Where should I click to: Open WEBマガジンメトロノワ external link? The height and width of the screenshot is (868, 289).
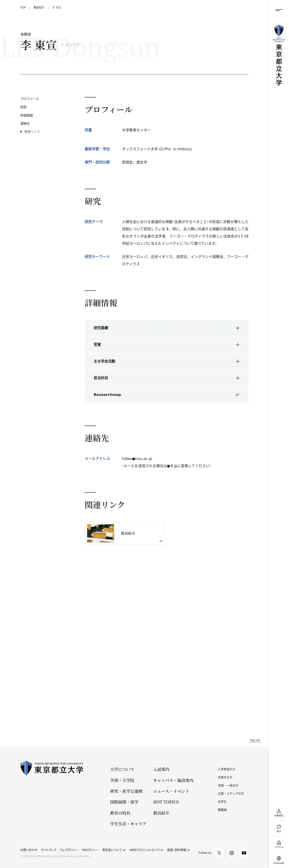(x=146, y=850)
